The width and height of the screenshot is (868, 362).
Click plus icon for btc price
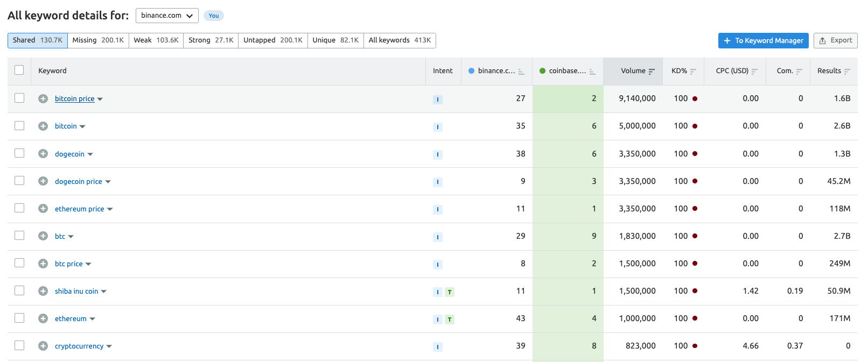43,264
